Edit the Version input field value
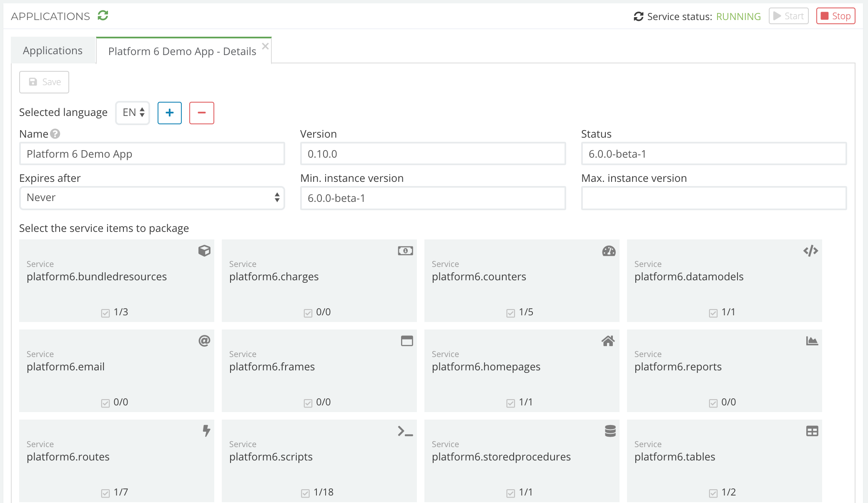The width and height of the screenshot is (868, 503). tap(433, 154)
